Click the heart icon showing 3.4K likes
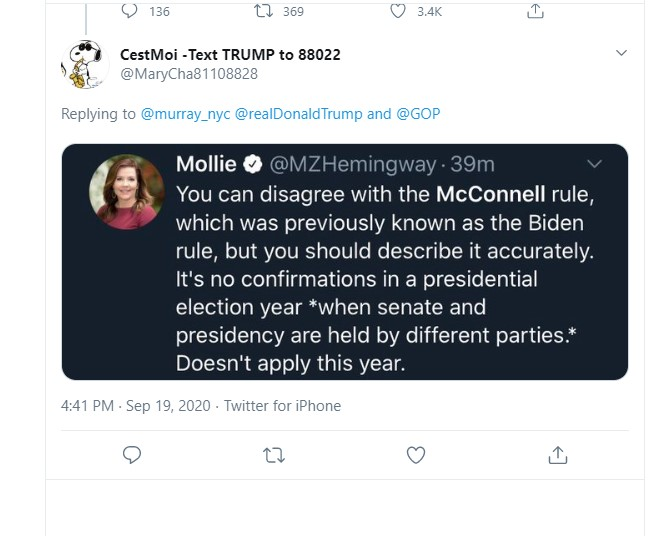The height and width of the screenshot is (536, 651). [399, 11]
